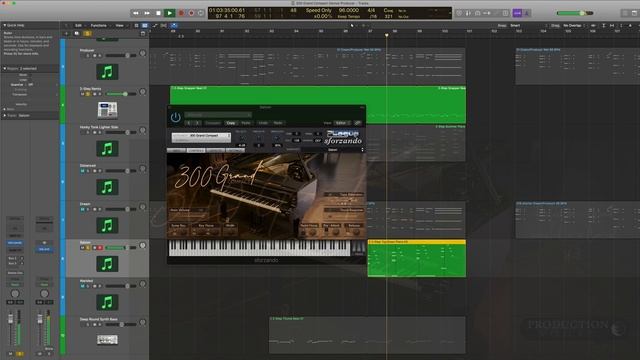The image size is (640, 360).
Task: Toggle the automation button in tracks toolbar
Action: tap(155, 25)
